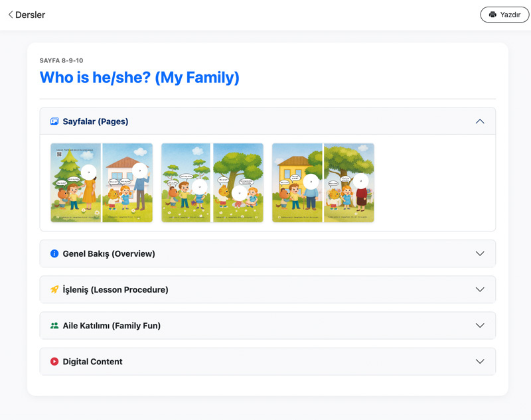Click the rocket icon beside İşleniş
This screenshot has width=531, height=420.
click(54, 289)
